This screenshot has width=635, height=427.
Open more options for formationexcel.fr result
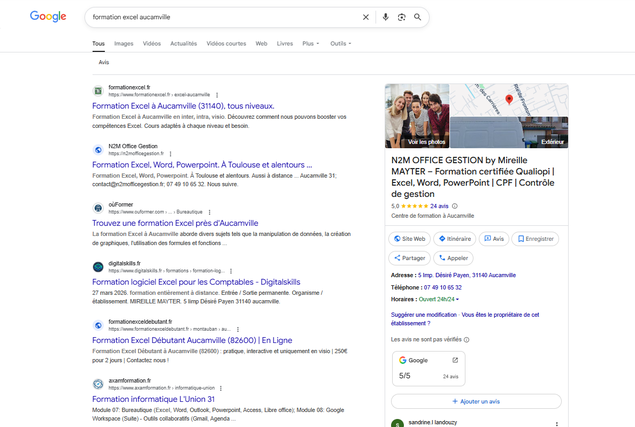click(217, 95)
